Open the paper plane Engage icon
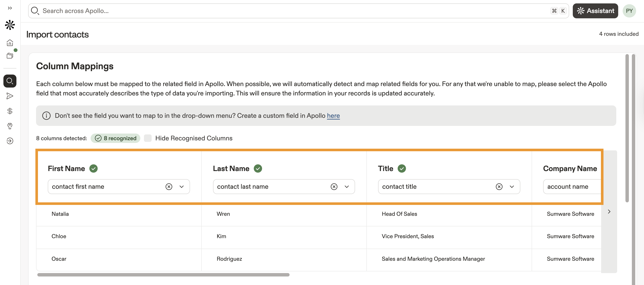The width and height of the screenshot is (644, 285). 10,96
